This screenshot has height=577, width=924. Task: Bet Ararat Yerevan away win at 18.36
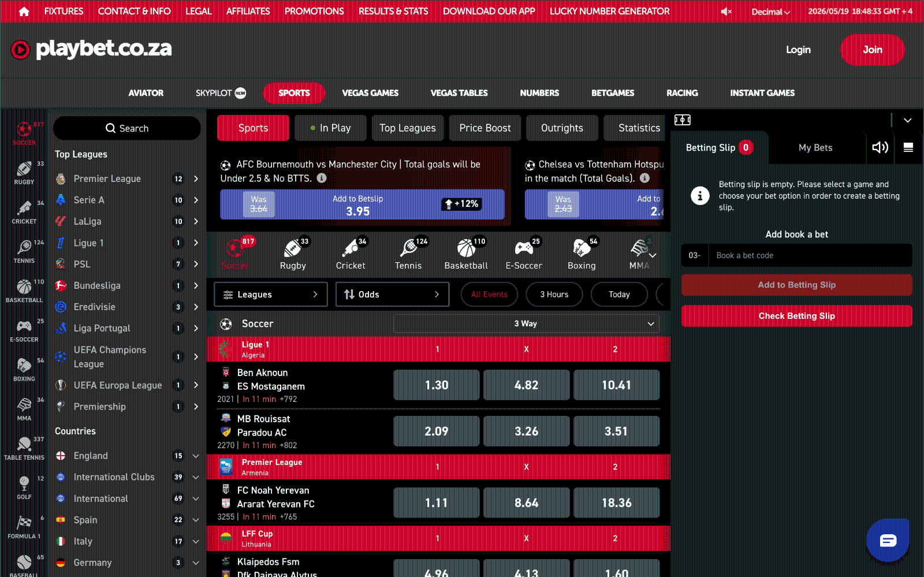point(617,503)
